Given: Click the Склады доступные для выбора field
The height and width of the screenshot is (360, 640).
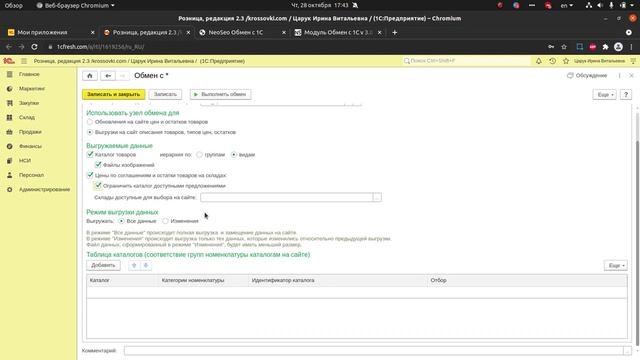Looking at the screenshot, I should coord(287,198).
